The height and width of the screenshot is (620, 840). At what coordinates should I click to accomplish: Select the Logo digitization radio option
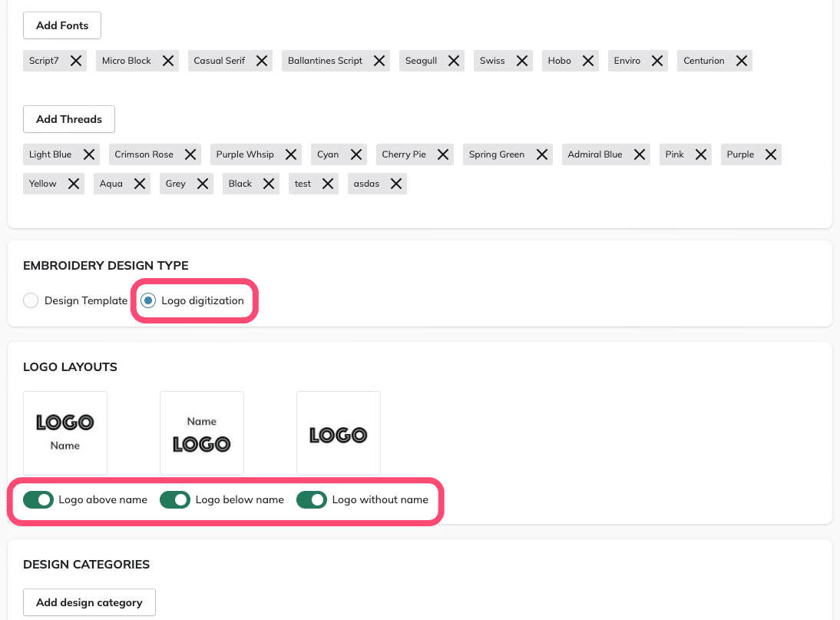[x=148, y=300]
